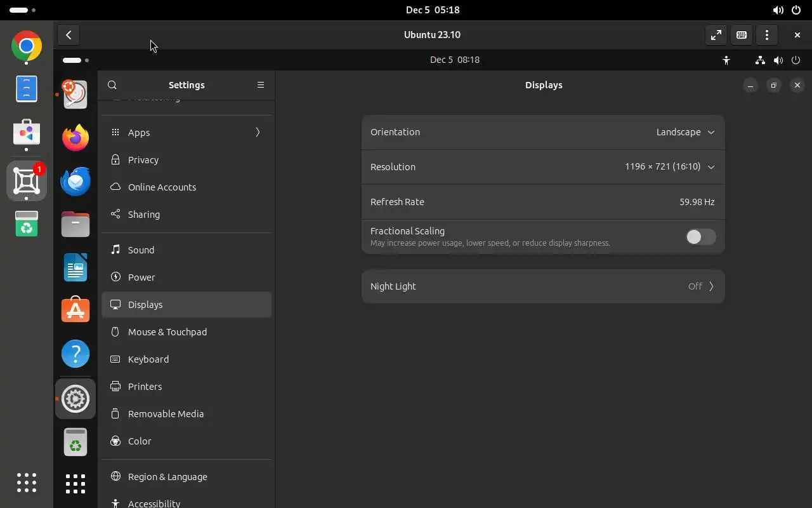Open Printers settings
This screenshot has height=508, width=812.
click(187, 387)
